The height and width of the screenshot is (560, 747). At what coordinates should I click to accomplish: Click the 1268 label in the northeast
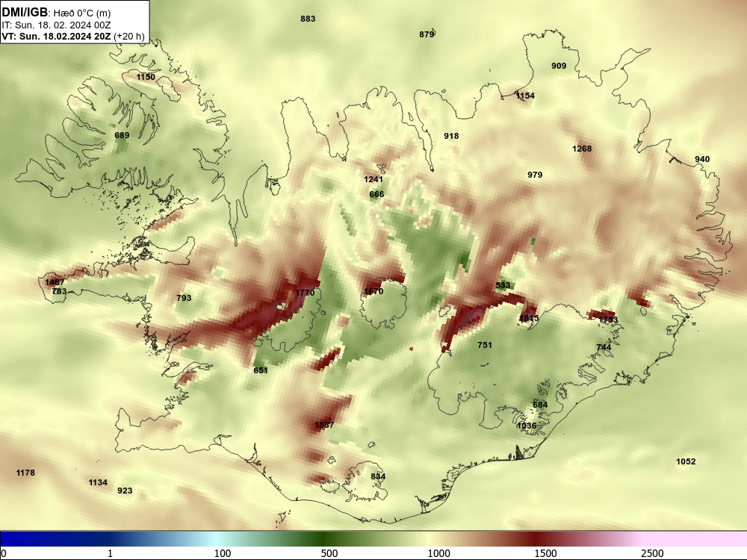582,149
